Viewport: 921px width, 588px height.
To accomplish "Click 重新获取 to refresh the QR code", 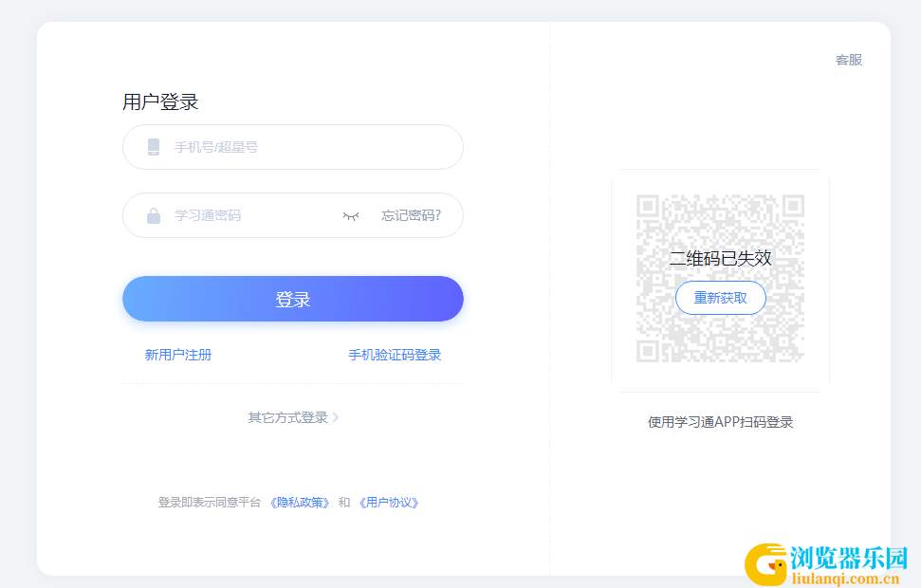I will click(x=721, y=298).
